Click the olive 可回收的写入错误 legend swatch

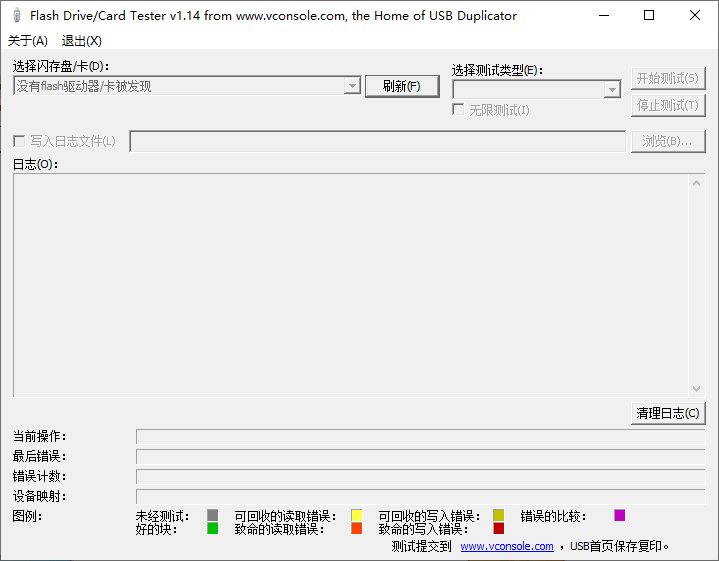[x=498, y=515]
